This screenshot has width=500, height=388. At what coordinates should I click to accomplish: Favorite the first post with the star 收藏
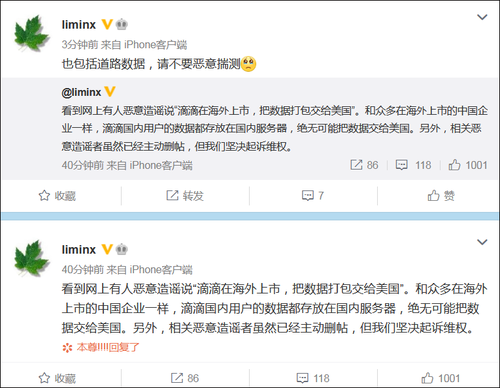coord(57,196)
